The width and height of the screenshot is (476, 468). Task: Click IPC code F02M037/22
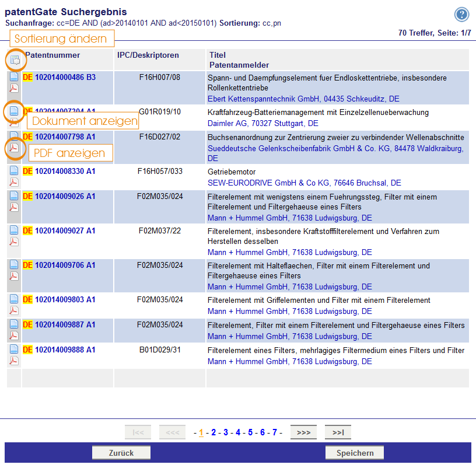160,231
